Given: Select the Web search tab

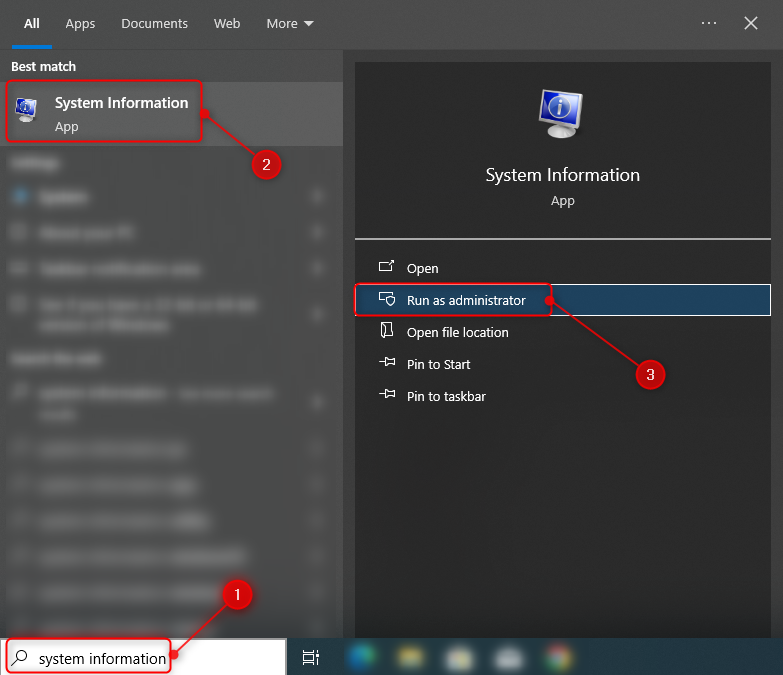Looking at the screenshot, I should pyautogui.click(x=227, y=23).
